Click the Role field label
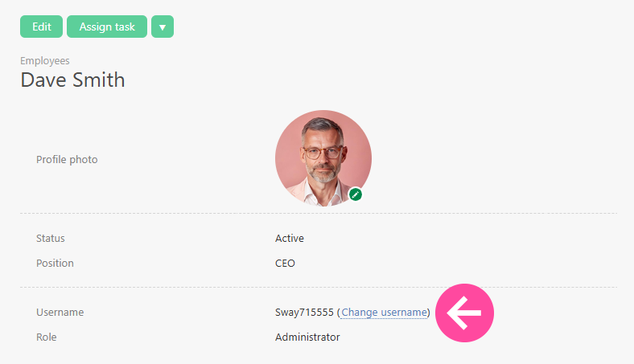The image size is (634, 364). tap(47, 337)
